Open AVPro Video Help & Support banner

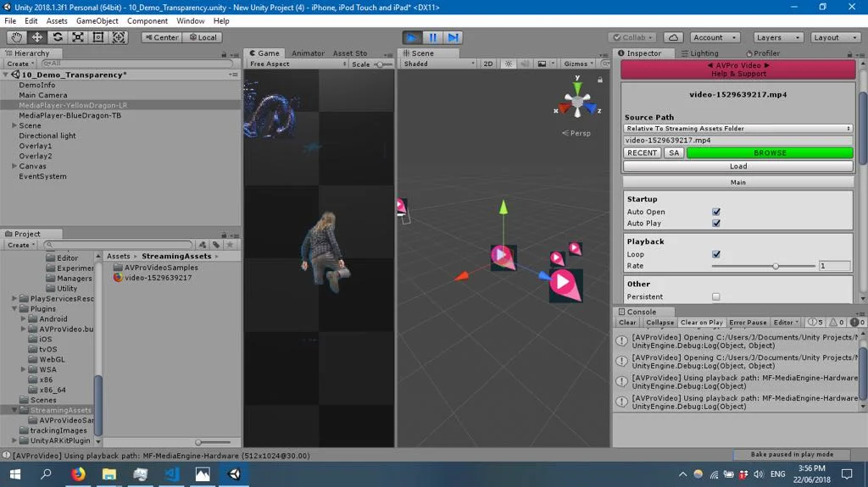click(x=738, y=69)
